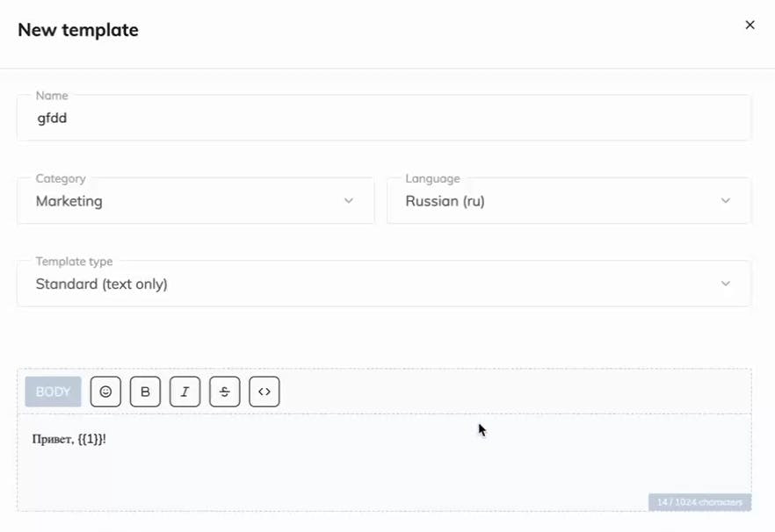Screen dimensions: 775x532
Task: Apply strikethrough formatting to body text
Action: (x=224, y=392)
